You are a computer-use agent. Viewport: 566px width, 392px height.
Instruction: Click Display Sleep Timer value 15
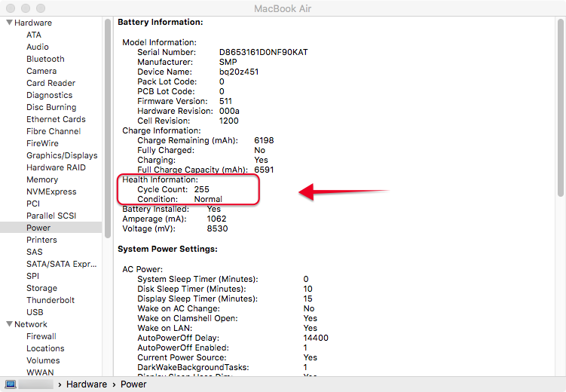pos(308,299)
